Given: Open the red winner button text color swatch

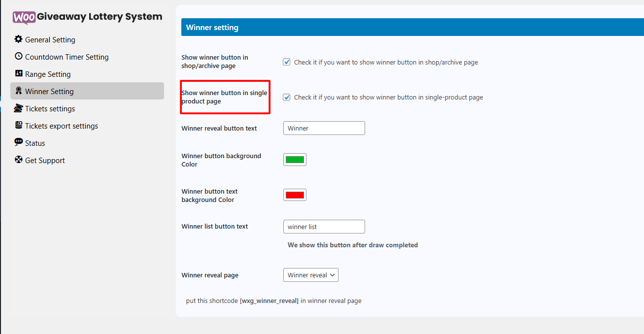Looking at the screenshot, I should pyautogui.click(x=295, y=195).
